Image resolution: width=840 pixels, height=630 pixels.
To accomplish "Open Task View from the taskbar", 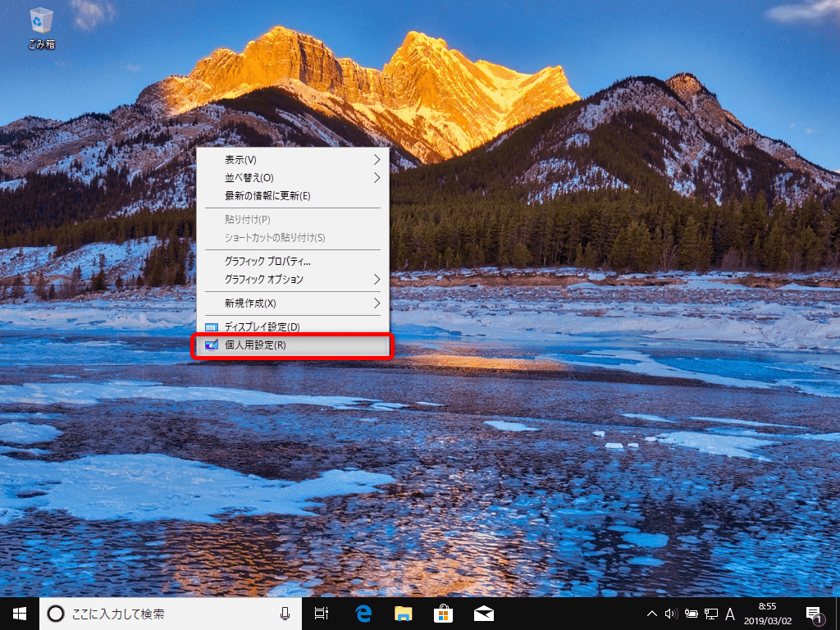I will tap(322, 614).
